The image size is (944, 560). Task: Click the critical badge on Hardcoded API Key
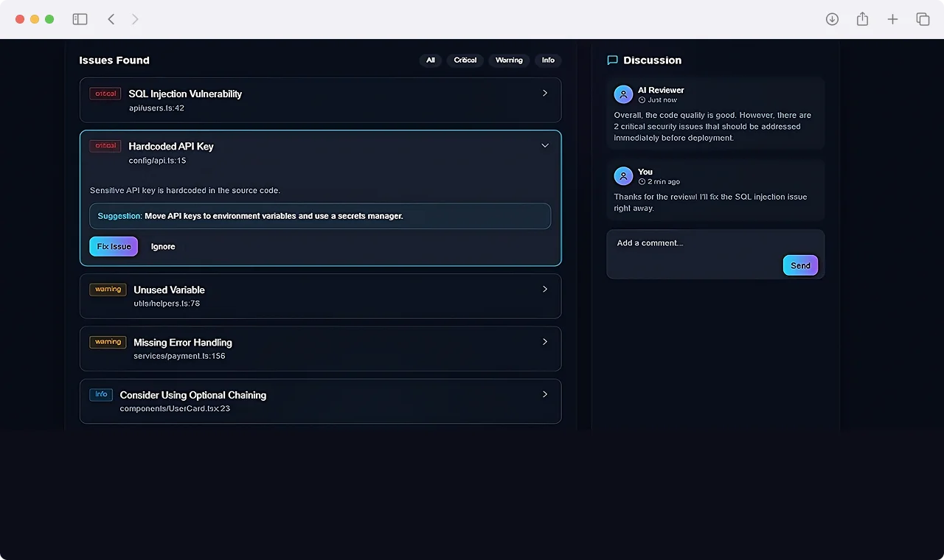point(105,146)
